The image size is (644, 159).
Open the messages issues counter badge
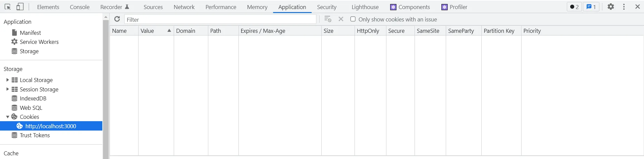(x=591, y=7)
